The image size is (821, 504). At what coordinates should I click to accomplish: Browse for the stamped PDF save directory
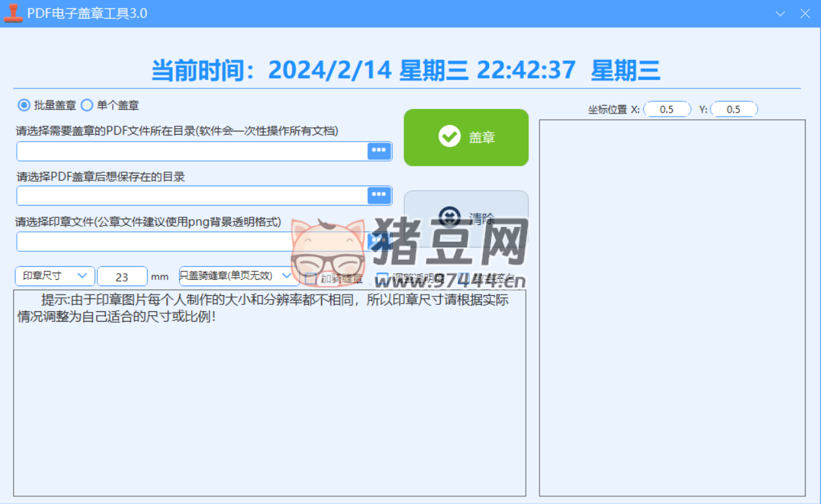click(379, 195)
